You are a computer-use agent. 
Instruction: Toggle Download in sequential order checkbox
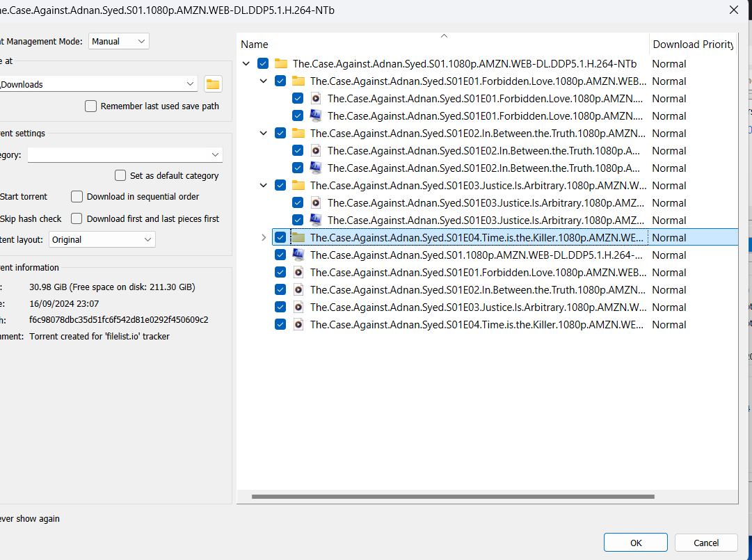(x=77, y=197)
